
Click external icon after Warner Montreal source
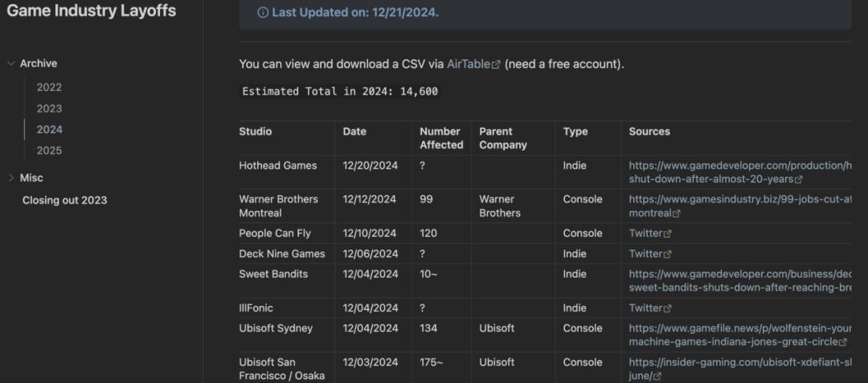point(677,214)
